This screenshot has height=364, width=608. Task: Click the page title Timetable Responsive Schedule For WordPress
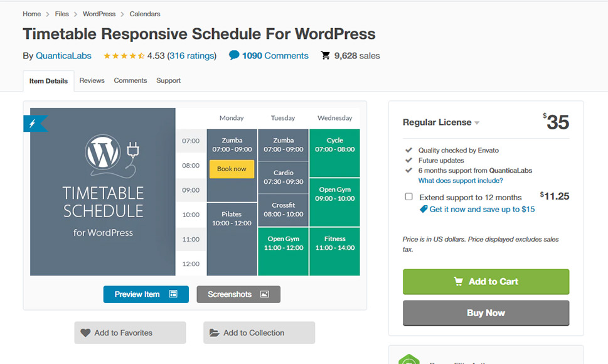click(x=199, y=34)
